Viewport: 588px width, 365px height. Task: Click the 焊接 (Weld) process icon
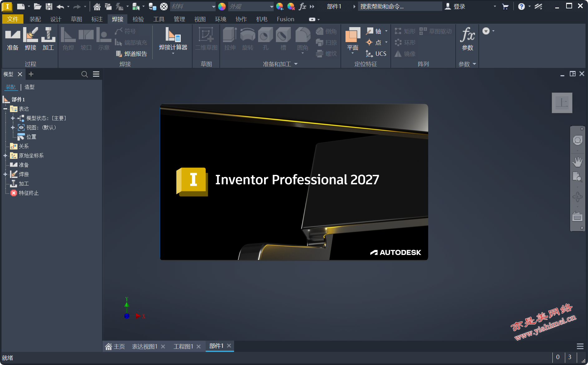tap(31, 39)
